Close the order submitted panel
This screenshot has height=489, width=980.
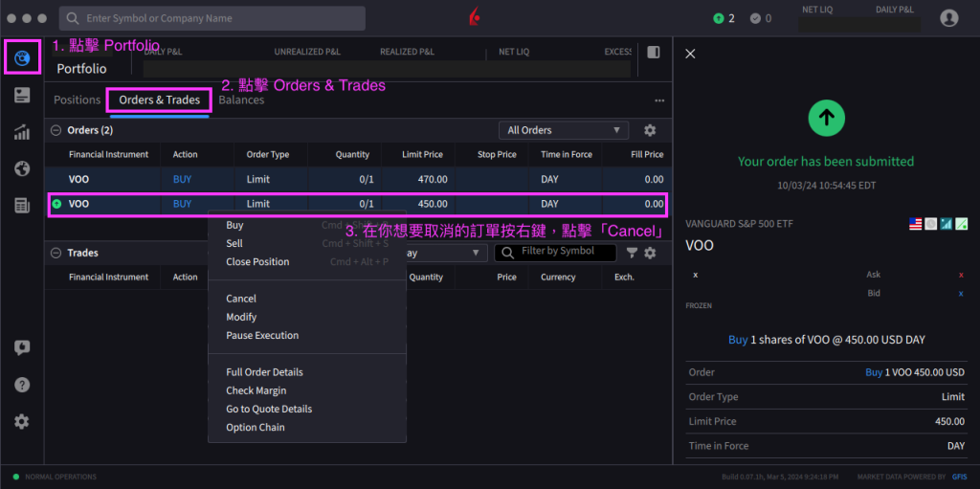point(690,54)
